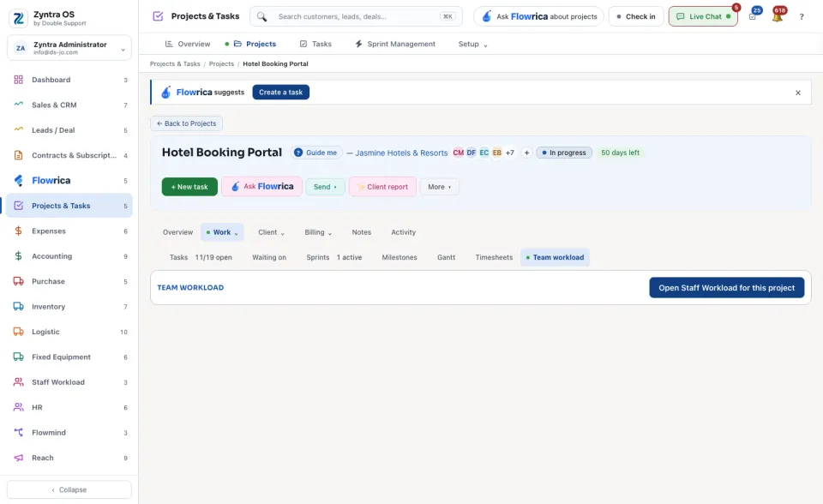Open the Timesheets subtab
This screenshot has height=504, width=823.
(x=494, y=257)
